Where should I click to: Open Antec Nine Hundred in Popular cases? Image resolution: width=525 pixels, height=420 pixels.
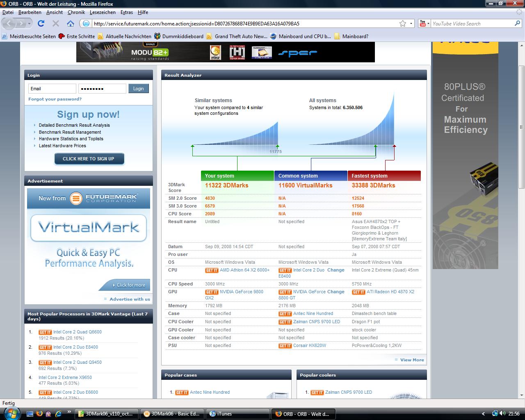click(x=210, y=392)
